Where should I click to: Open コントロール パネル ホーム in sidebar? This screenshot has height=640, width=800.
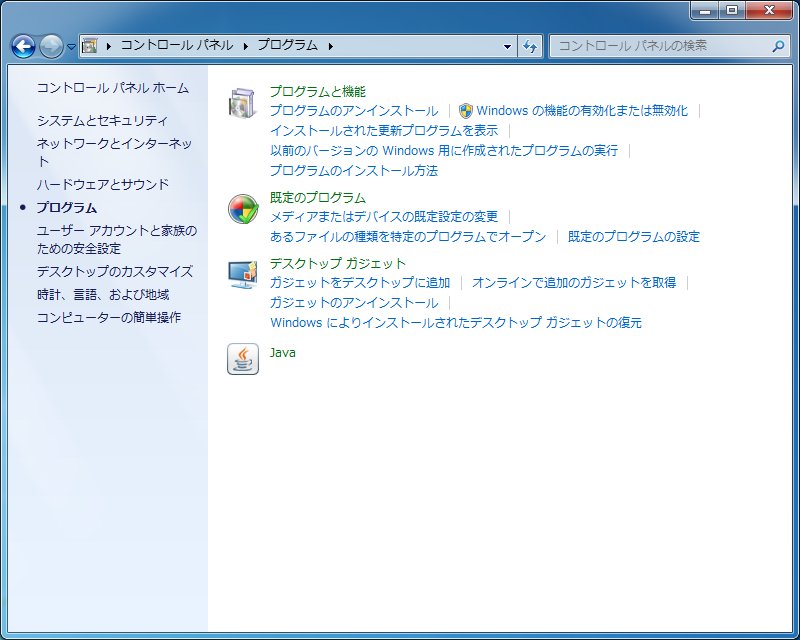(x=113, y=88)
